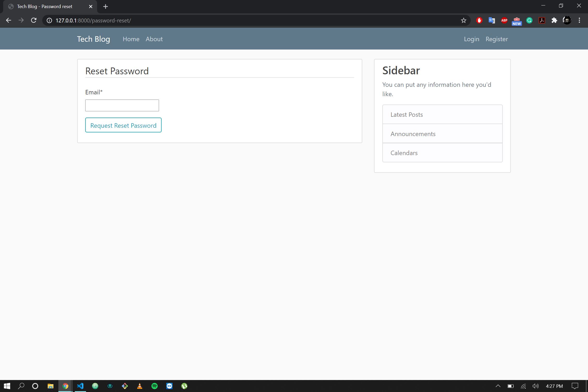Click the browser reload icon
588x392 pixels.
pos(34,20)
